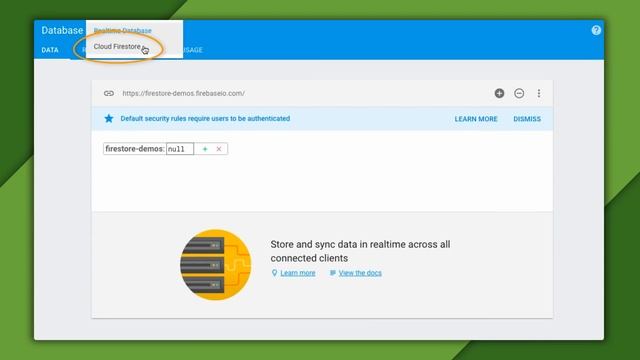This screenshot has height=360, width=640.
Task: Open the three-dot overflow menu
Action: (539, 93)
